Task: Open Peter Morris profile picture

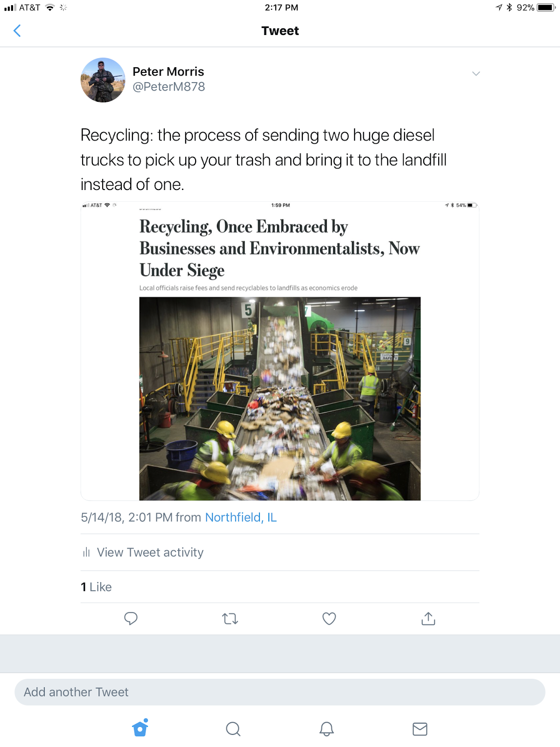Action: (x=103, y=80)
